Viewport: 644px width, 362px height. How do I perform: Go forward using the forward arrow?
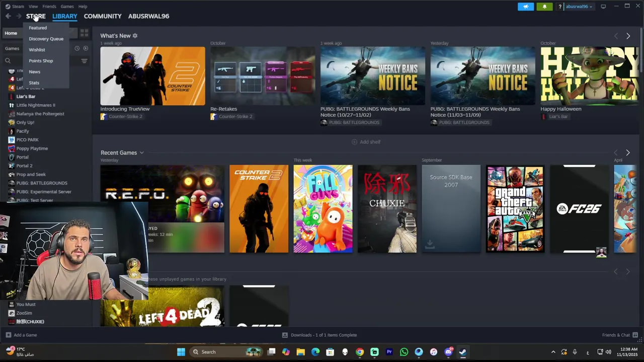pyautogui.click(x=19, y=16)
